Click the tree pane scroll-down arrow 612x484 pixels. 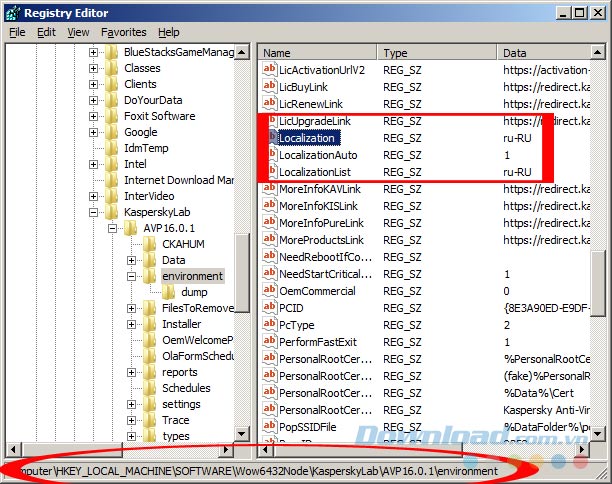[x=242, y=433]
